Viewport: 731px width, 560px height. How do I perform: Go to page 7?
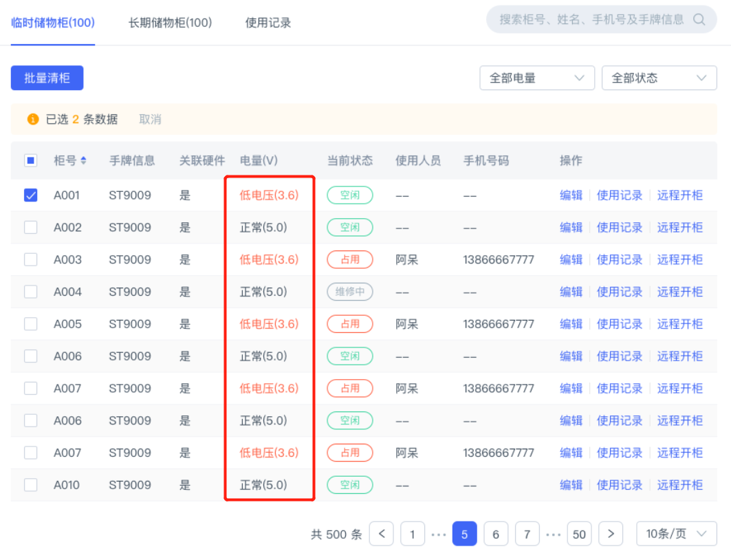click(x=527, y=534)
